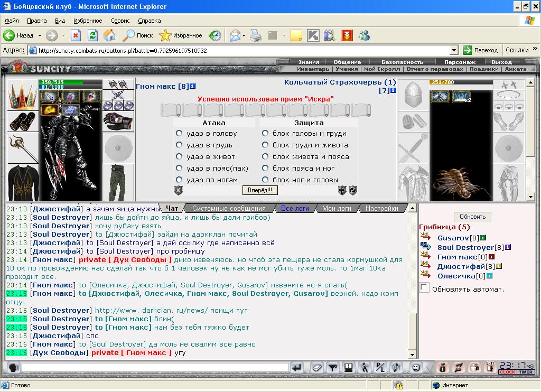The height and width of the screenshot is (392, 541).
Task: Click the CLOCK label under the timer
Action: [x=507, y=372]
